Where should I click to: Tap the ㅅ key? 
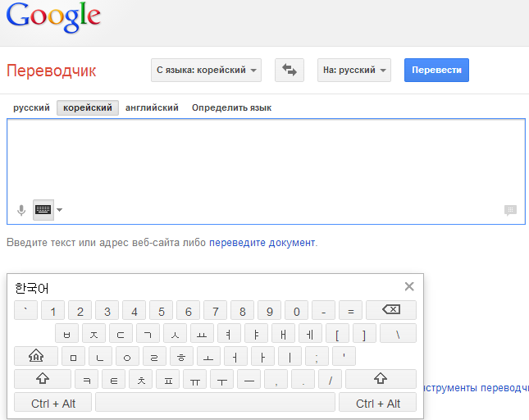click(175, 333)
